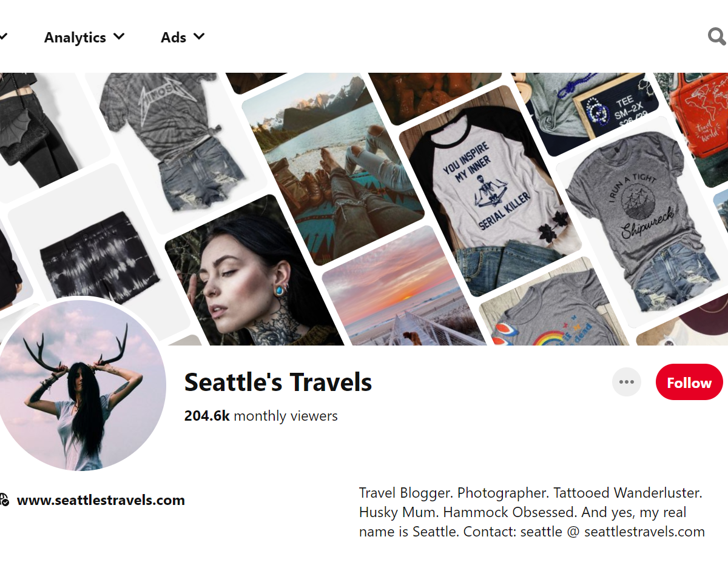The image size is (728, 568).
Task: Open the Ads menu
Action: click(x=183, y=37)
